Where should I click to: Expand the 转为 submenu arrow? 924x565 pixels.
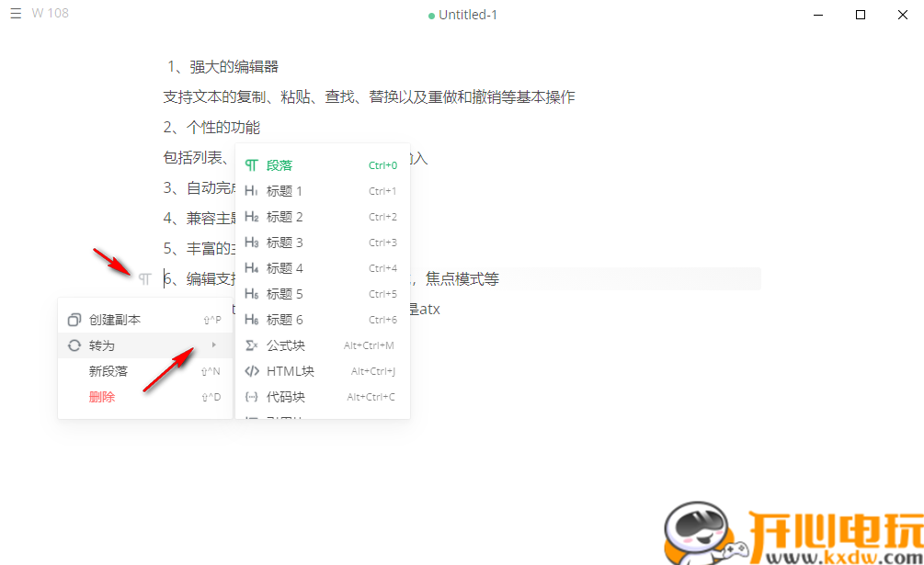tap(214, 345)
